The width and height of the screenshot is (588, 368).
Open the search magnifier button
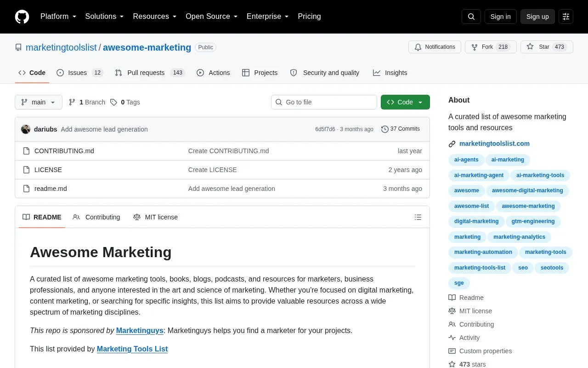(x=471, y=17)
